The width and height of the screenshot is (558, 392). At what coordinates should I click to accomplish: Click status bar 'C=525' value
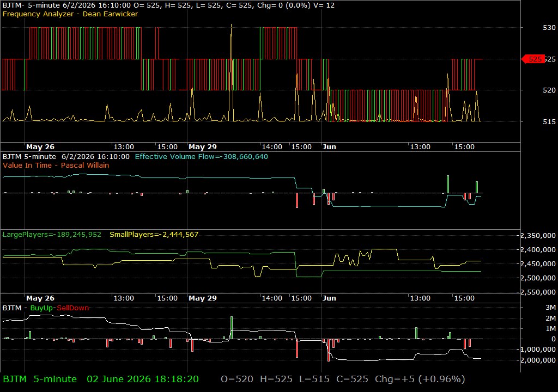[353, 379]
